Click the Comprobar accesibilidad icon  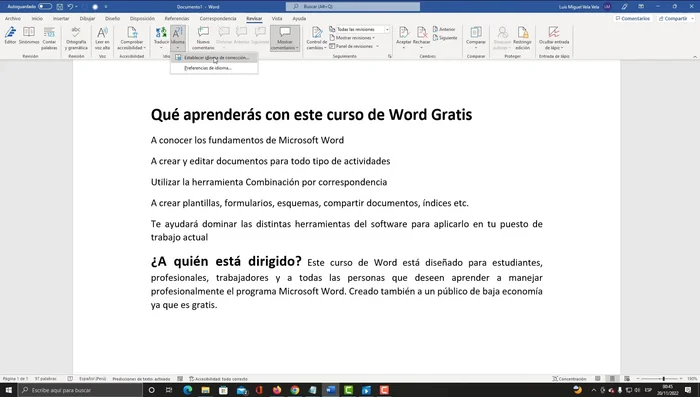[x=132, y=32]
